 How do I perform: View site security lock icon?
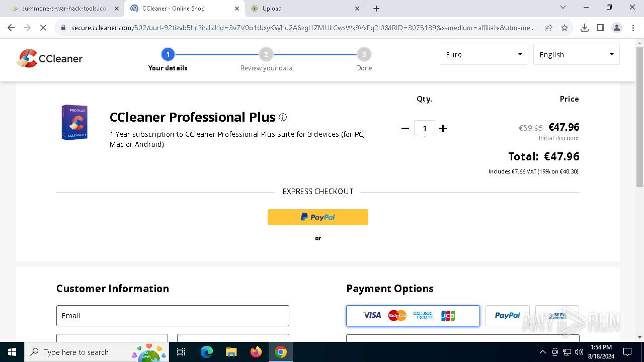click(x=63, y=28)
